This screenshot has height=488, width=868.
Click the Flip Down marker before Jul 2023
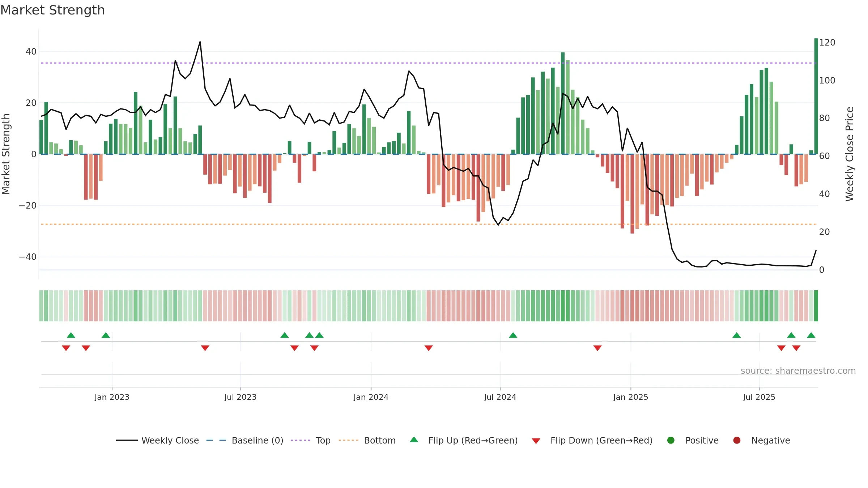point(205,348)
